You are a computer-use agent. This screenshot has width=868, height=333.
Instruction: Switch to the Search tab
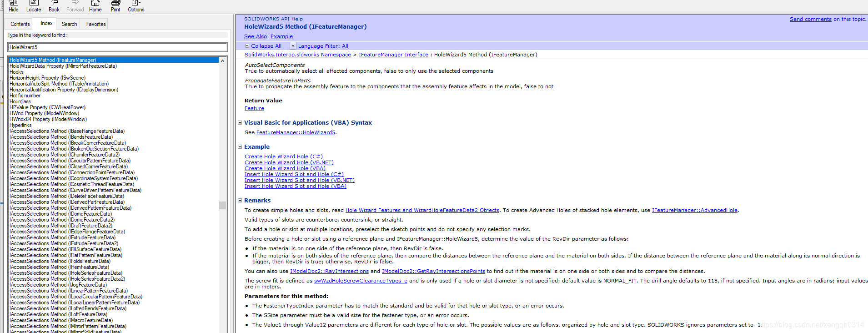tap(69, 24)
